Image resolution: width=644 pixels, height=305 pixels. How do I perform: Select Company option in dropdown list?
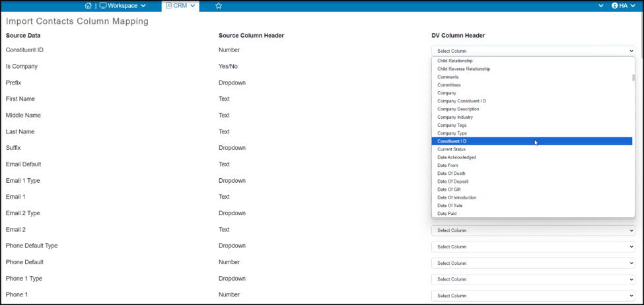pos(532,93)
